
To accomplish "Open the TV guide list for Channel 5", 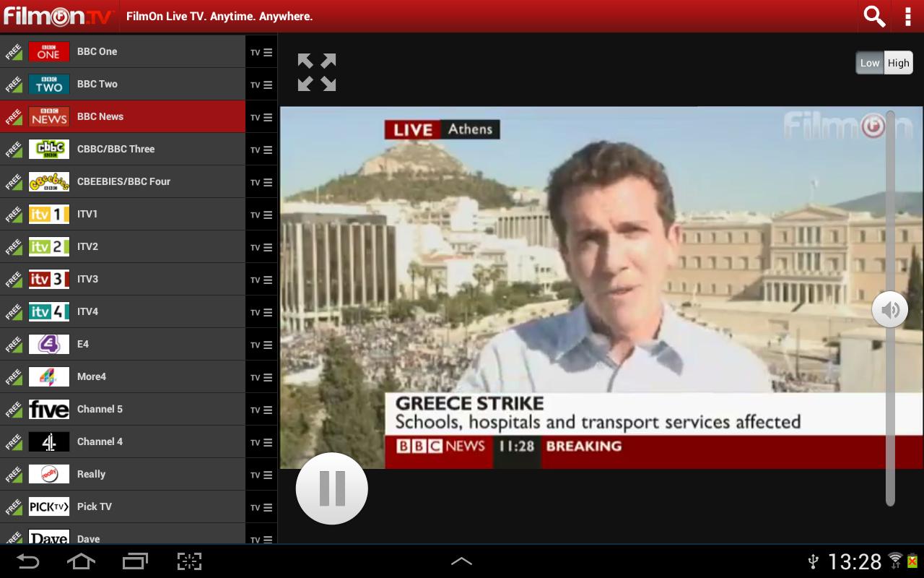I will [x=261, y=410].
